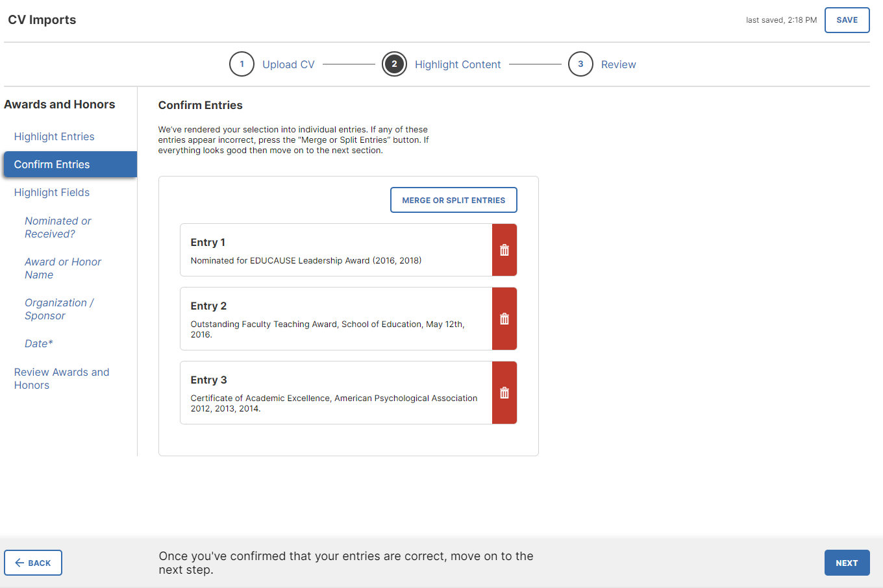Click the Awards and Honors sidebar heading
The width and height of the screenshot is (883, 588).
(60, 104)
